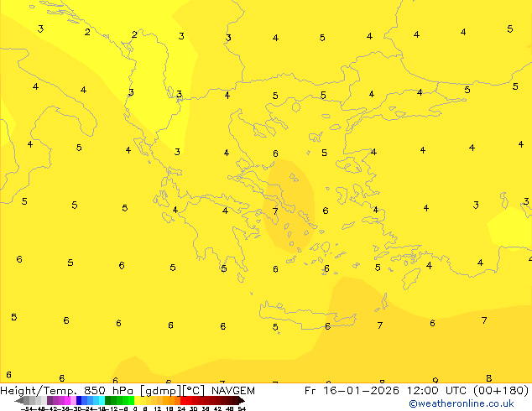Click the "Height/Temp." title text
Viewport: 532px width, 411px height.
point(39,391)
